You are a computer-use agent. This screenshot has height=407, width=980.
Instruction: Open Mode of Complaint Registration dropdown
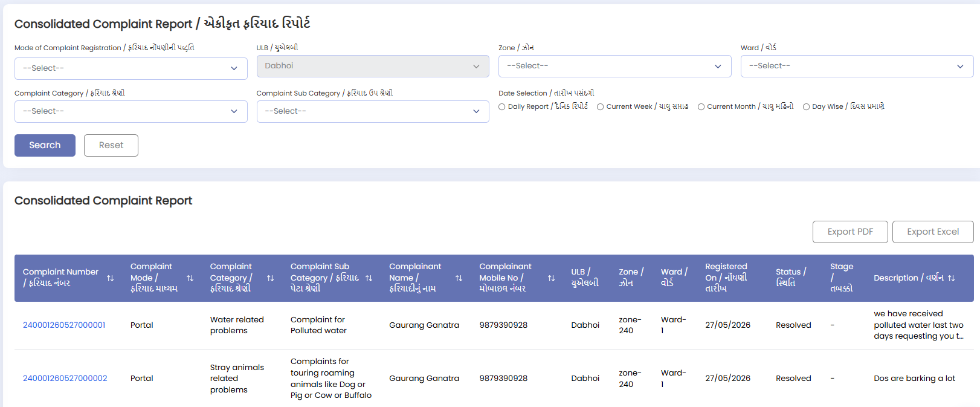click(131, 68)
